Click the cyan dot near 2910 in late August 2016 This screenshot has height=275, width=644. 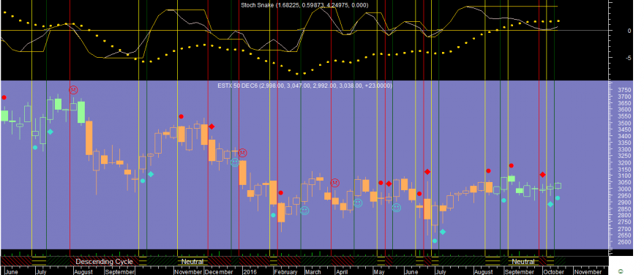point(504,200)
